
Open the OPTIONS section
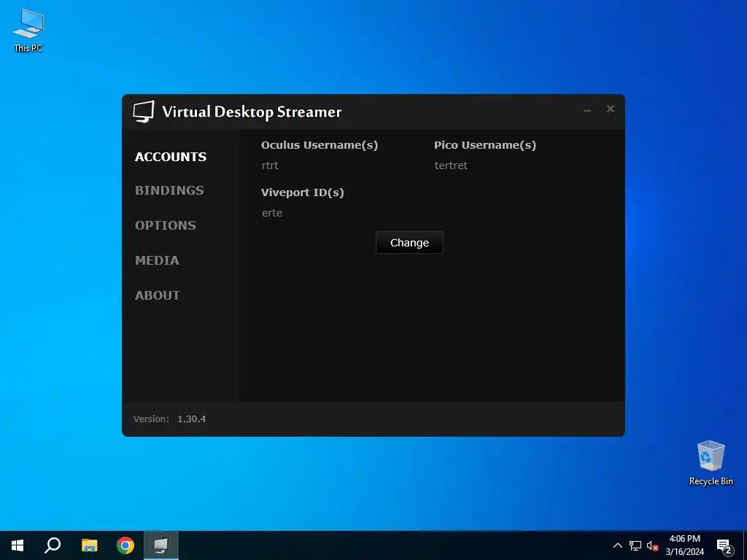point(166,225)
